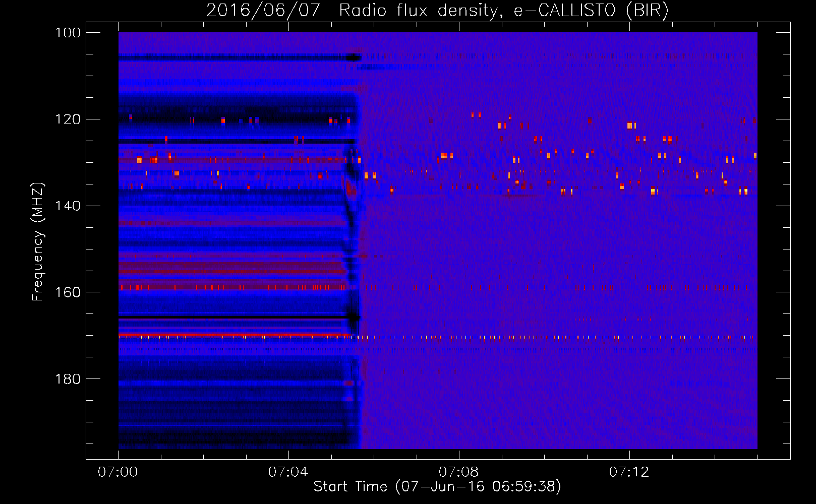
Task: Click the 120 frequency tick label
Action: (68, 119)
